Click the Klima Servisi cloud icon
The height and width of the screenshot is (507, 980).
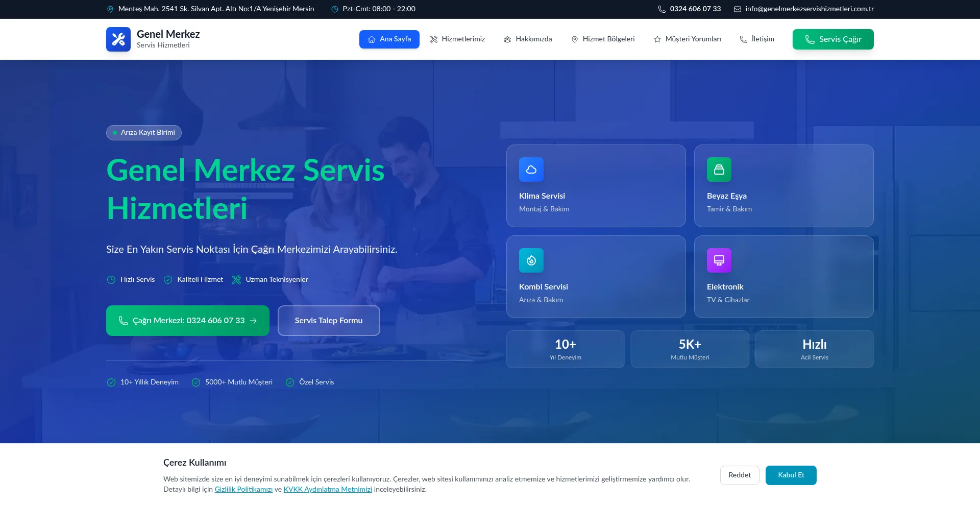(531, 170)
